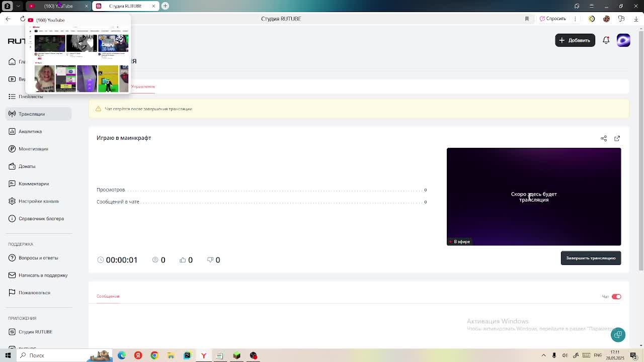The image size is (644, 362).
Task: Open the Windows Start menu
Action: (8, 355)
